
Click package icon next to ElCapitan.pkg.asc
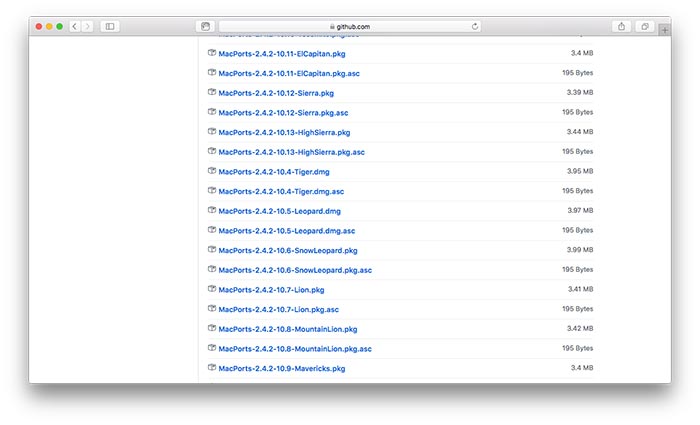pyautogui.click(x=212, y=73)
